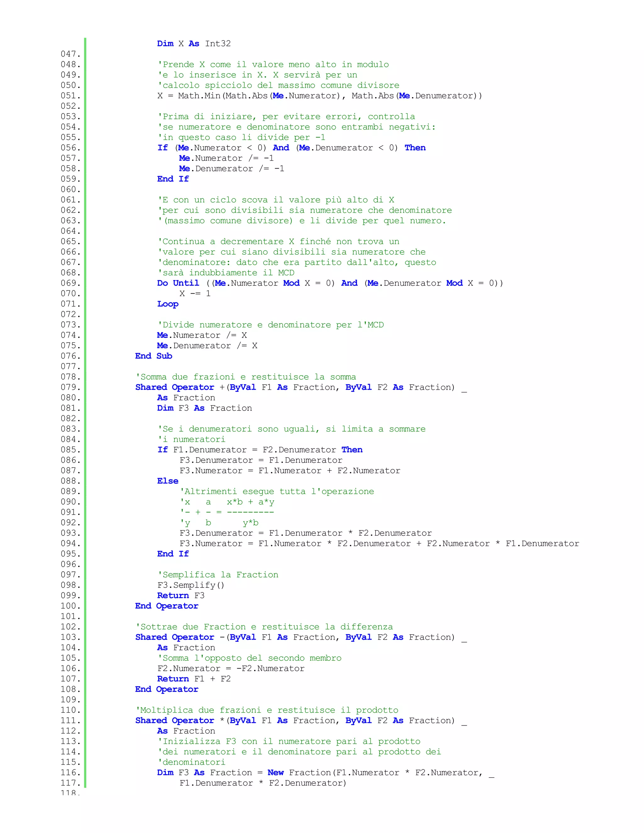
Task: Click comment 'calcolo spicciolo del massimo comune divisore'
Action: (279, 86)
